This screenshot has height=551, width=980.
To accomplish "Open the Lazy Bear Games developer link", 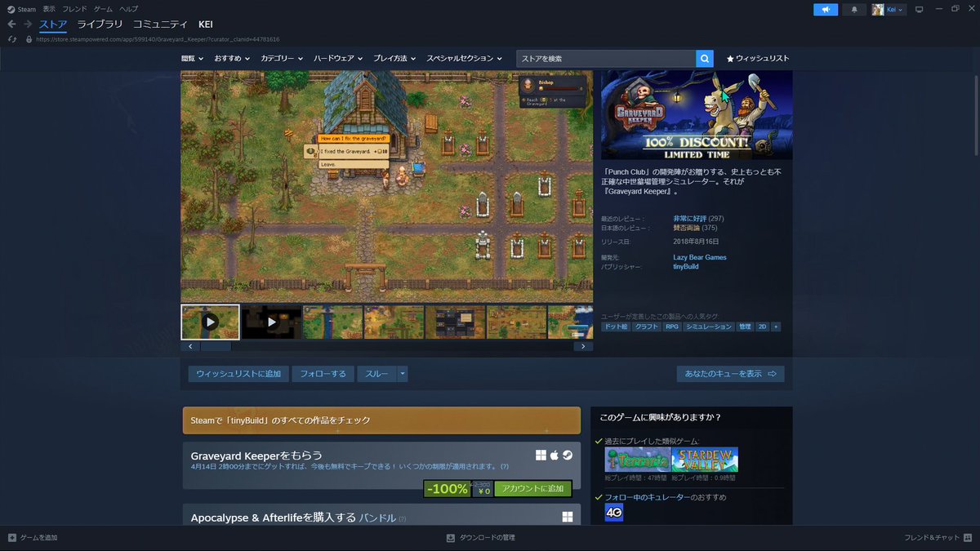I will 700,257.
